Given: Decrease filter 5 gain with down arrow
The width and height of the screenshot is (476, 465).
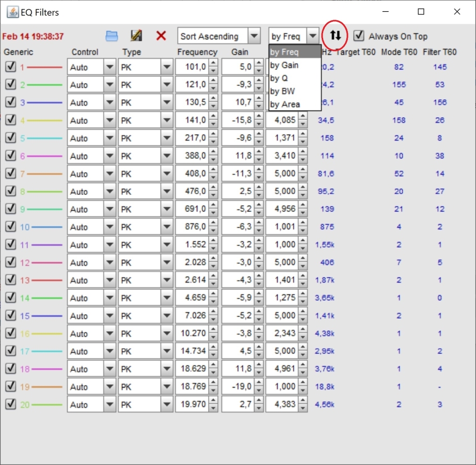Looking at the screenshot, I should click(260, 142).
